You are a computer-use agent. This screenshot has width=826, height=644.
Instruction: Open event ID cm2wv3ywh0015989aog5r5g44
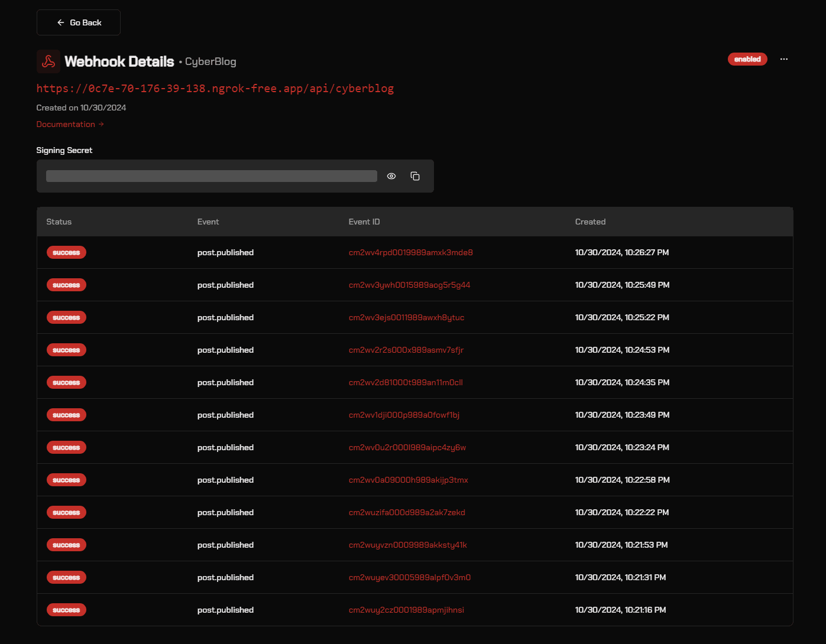pyautogui.click(x=409, y=285)
